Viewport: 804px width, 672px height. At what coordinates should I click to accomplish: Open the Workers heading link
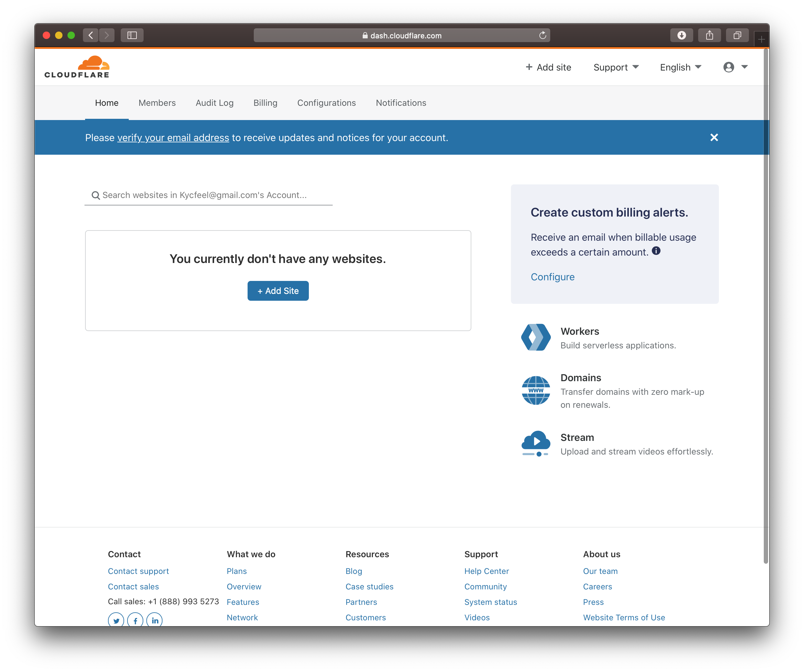(580, 331)
